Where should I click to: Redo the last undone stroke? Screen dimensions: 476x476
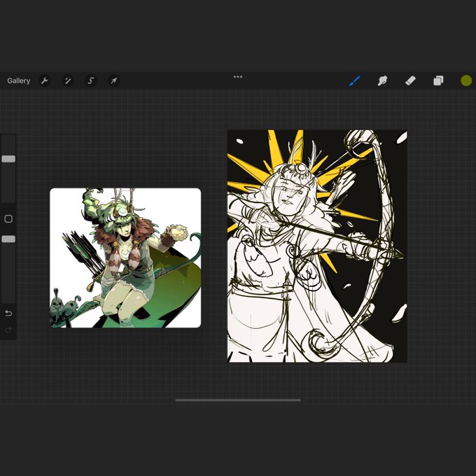(8, 330)
